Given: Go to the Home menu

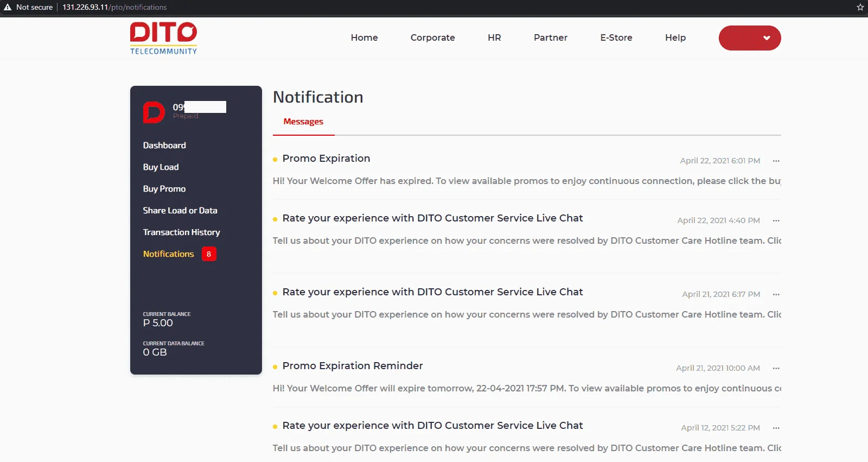Looking at the screenshot, I should point(364,37).
